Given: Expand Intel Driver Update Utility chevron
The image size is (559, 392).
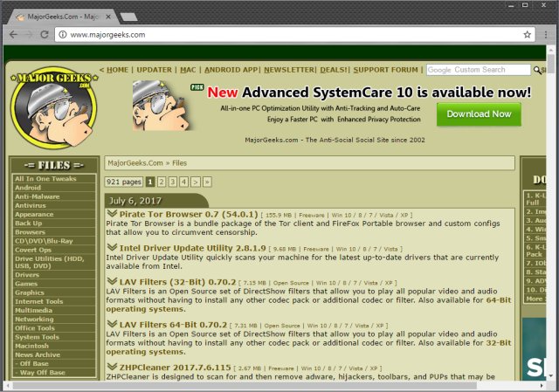Looking at the screenshot, I should point(113,247).
